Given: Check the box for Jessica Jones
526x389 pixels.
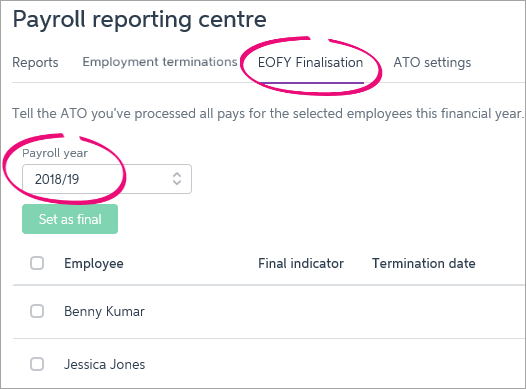Looking at the screenshot, I should (x=37, y=364).
